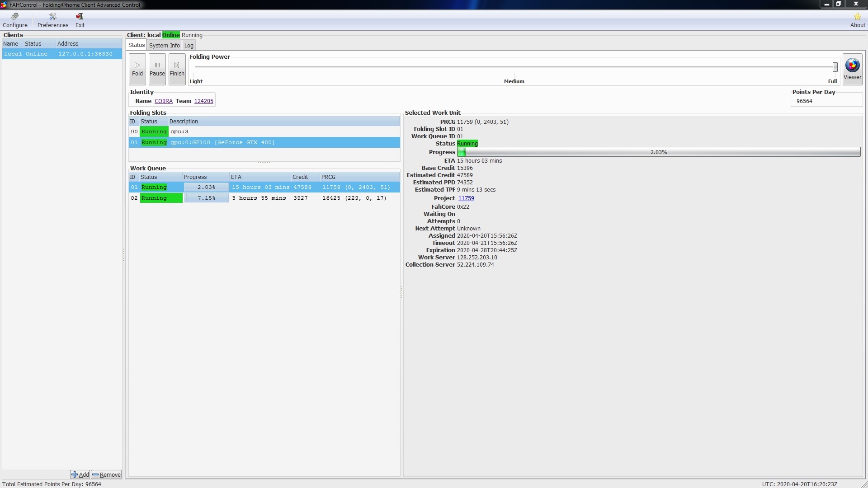Screen dimensions: 868x488
Task: Start folding with the Fold button
Action: pyautogui.click(x=137, y=69)
